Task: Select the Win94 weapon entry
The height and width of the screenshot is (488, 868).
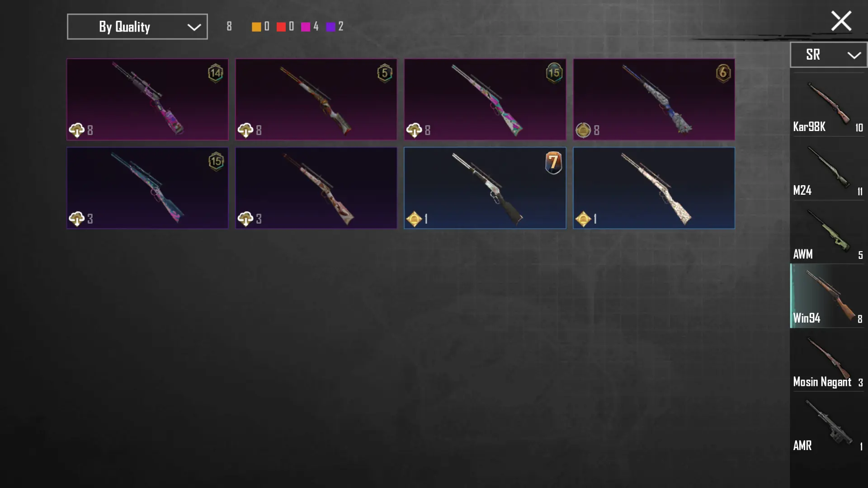Action: (828, 296)
